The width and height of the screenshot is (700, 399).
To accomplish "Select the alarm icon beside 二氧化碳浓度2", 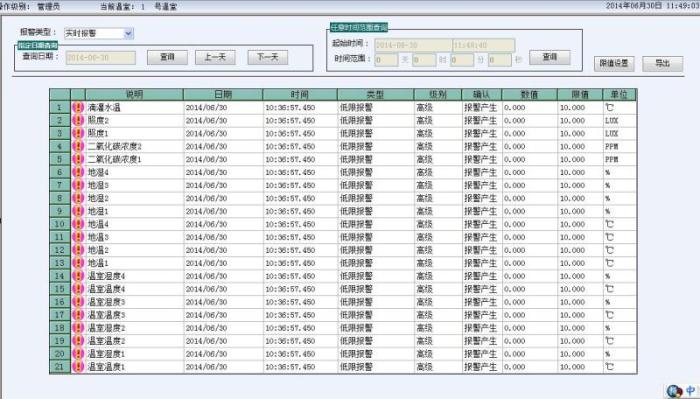I will pyautogui.click(x=78, y=146).
